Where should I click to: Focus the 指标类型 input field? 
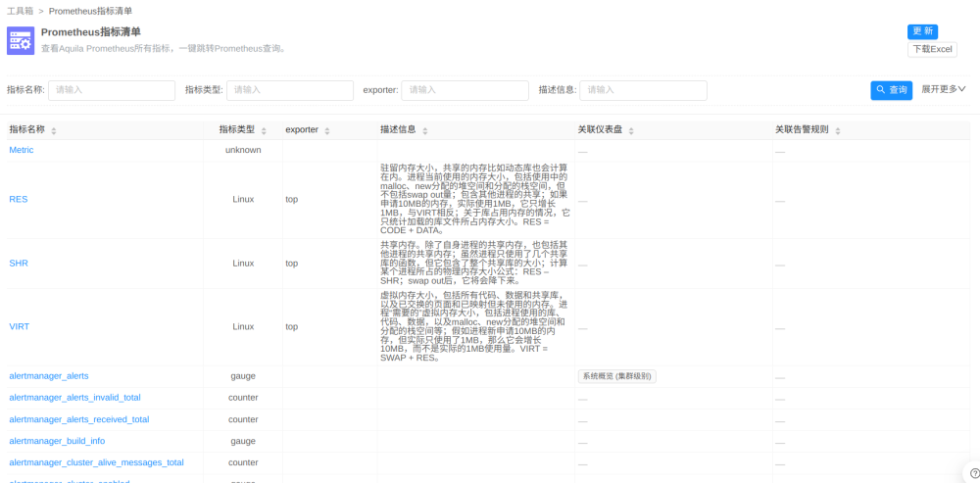pyautogui.click(x=290, y=90)
